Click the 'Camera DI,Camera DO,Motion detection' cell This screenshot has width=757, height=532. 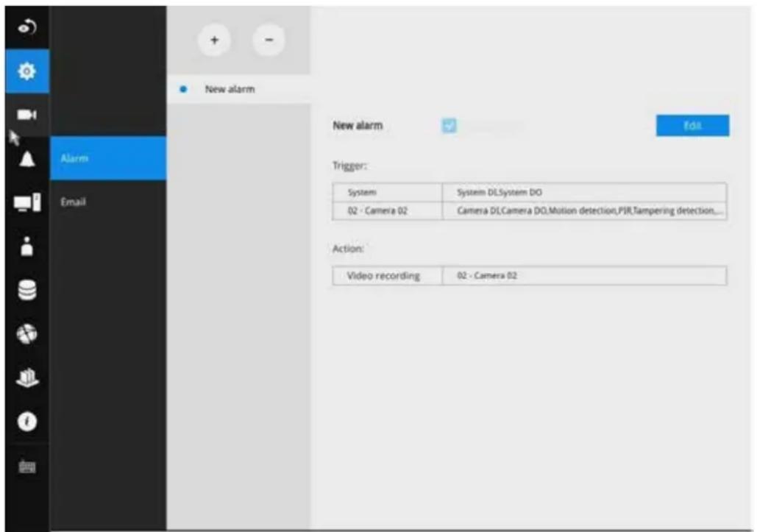pos(584,210)
